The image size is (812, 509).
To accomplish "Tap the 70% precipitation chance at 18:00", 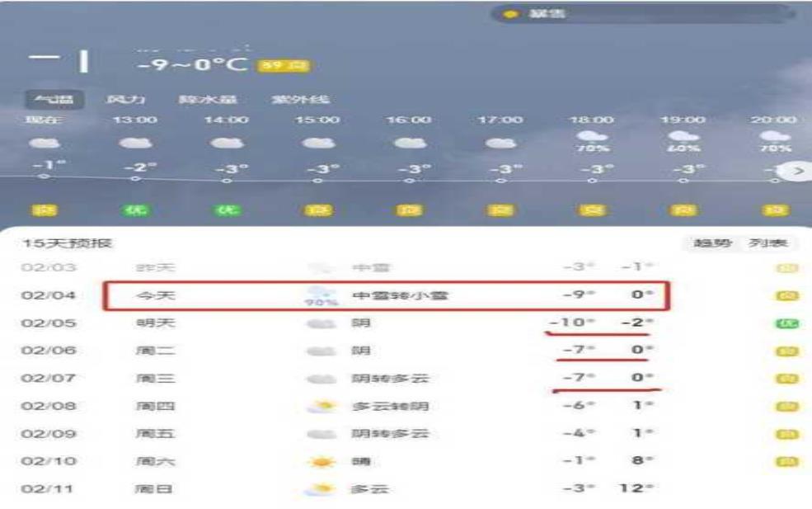I will 593,148.
